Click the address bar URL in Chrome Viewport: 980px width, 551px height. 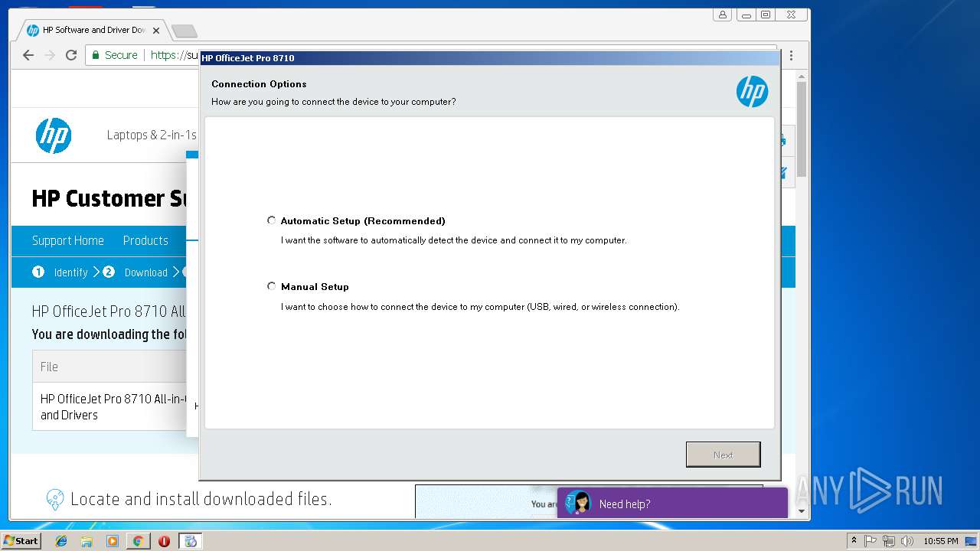pyautogui.click(x=175, y=55)
